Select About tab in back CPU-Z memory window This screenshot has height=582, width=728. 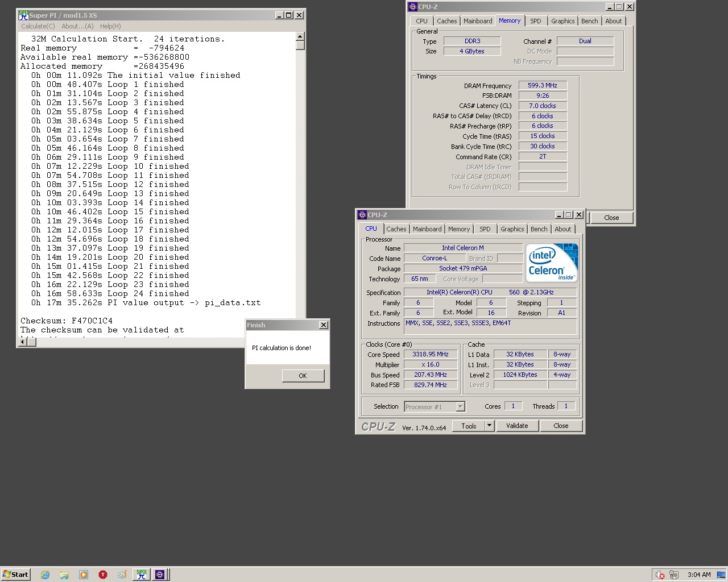coord(614,21)
